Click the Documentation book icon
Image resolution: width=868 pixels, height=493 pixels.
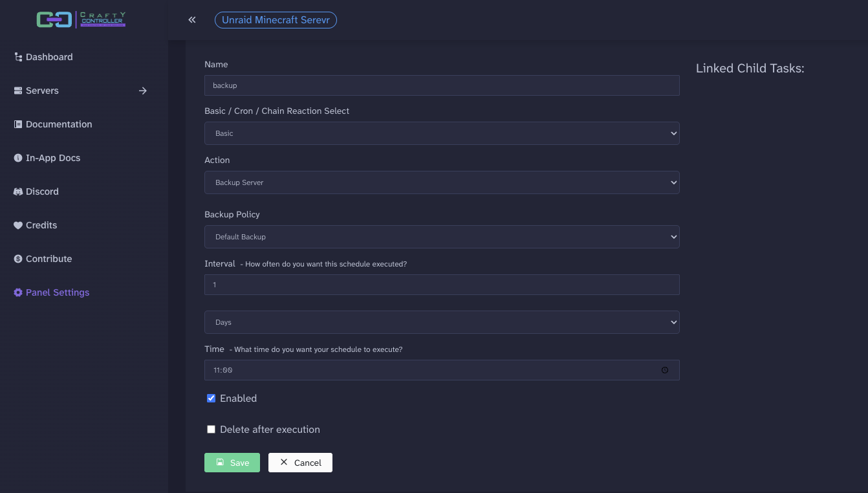click(18, 124)
